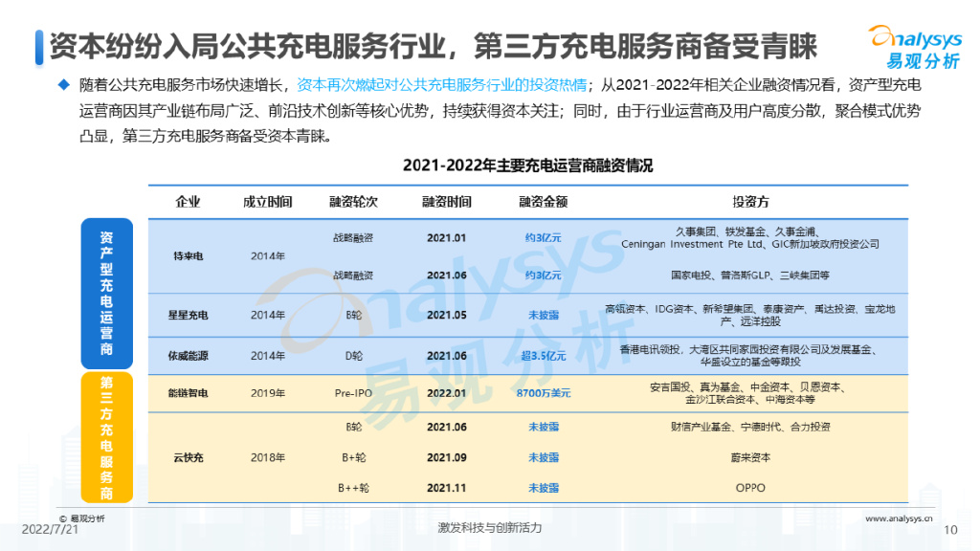
Task: Click the B++轮 financing round cell
Action: (353, 488)
